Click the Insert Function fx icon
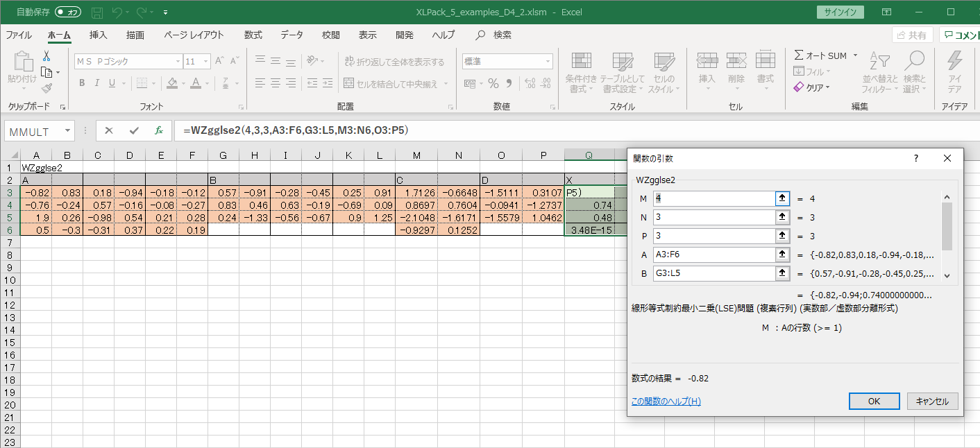980x448 pixels. point(159,130)
